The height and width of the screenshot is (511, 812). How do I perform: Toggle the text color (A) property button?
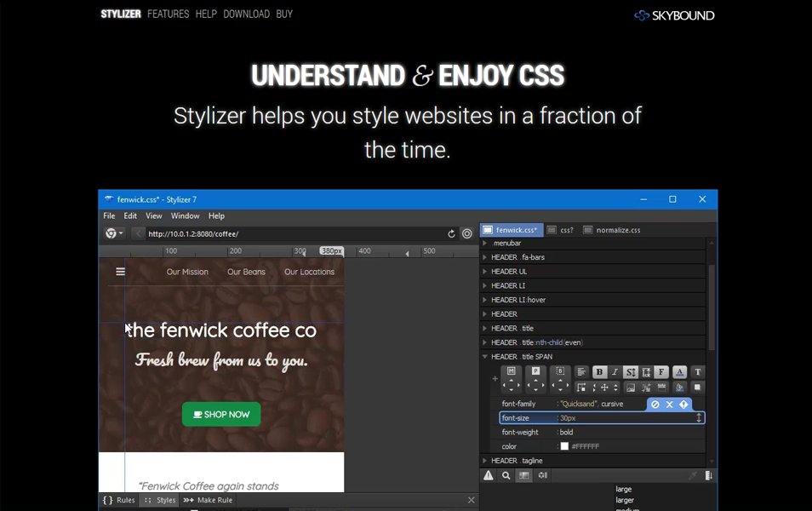(680, 372)
